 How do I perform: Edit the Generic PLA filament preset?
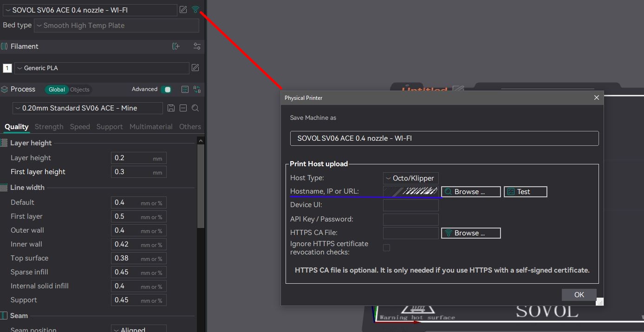click(x=195, y=68)
